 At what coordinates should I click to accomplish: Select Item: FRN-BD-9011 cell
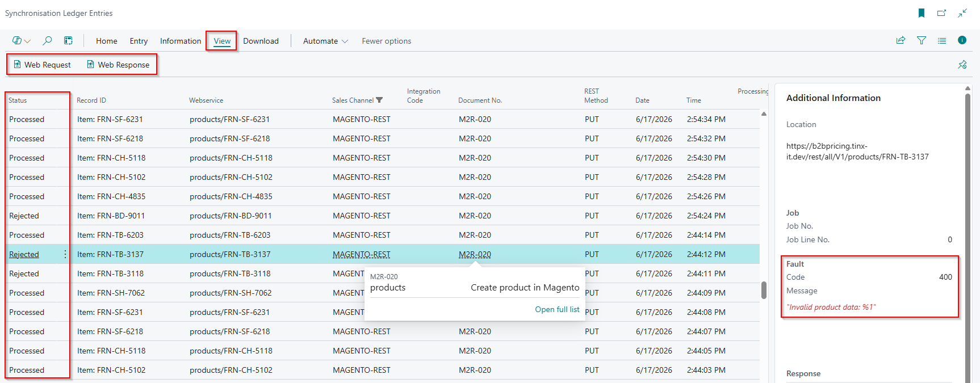point(111,216)
